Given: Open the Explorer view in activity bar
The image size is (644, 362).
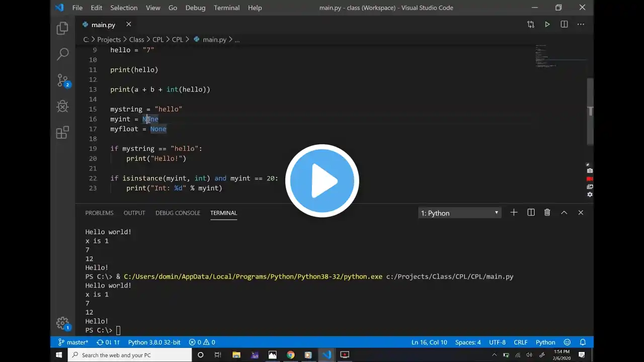Looking at the screenshot, I should point(62,28).
